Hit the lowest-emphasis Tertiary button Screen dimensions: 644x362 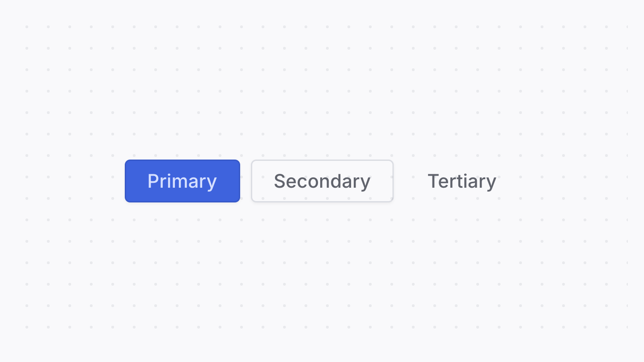coord(462,181)
